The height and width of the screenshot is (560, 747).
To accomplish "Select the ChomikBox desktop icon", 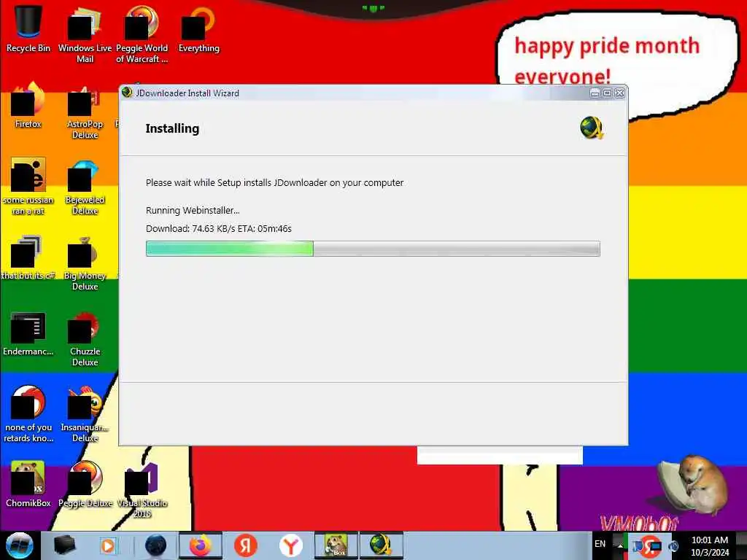I will point(28,484).
